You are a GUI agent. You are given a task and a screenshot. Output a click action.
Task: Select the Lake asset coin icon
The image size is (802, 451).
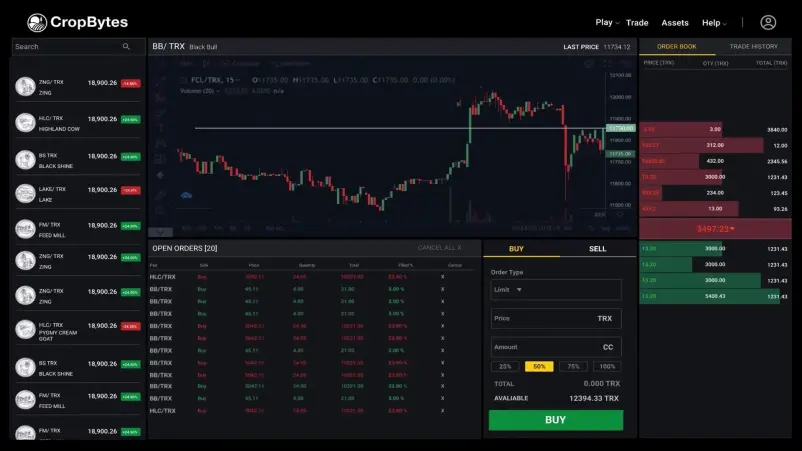tap(25, 194)
